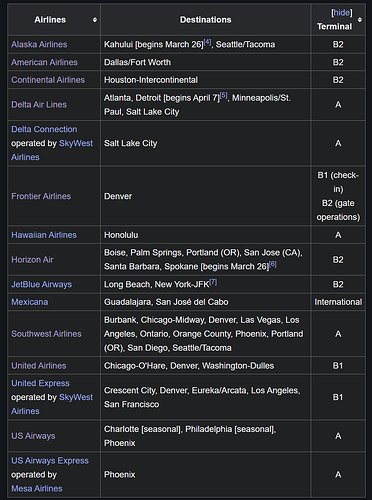
Task: Select the International terminal cell for Mexicana
Action: pyautogui.click(x=338, y=302)
